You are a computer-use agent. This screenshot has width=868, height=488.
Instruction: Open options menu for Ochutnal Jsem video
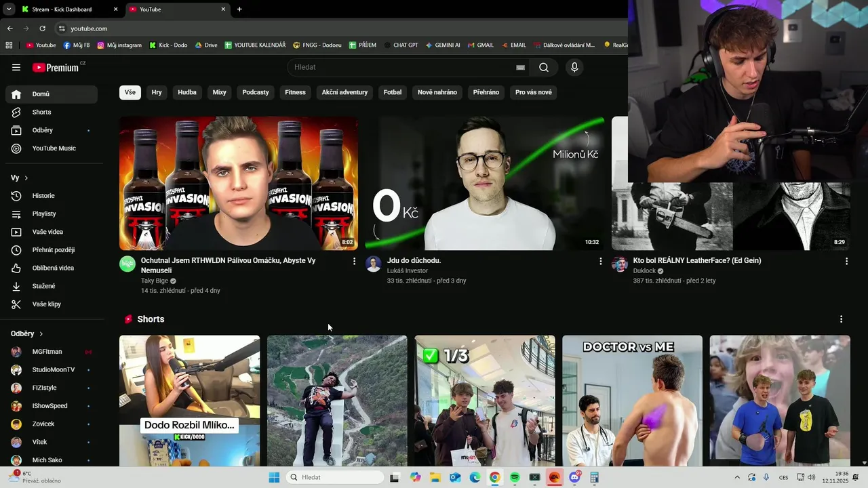click(x=354, y=261)
